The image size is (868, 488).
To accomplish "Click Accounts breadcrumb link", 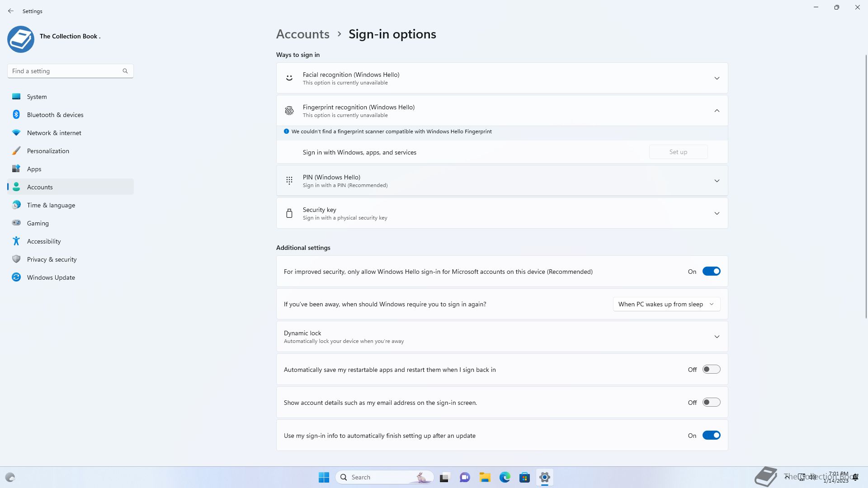I will point(302,34).
